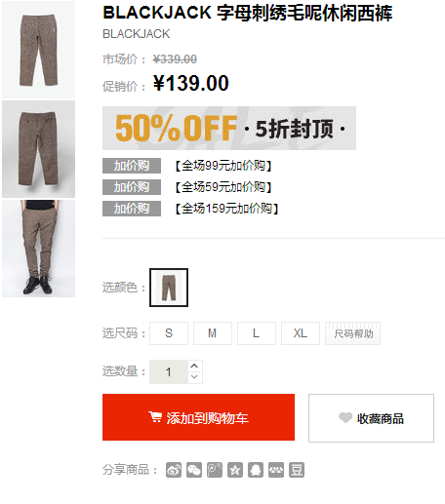This screenshot has width=445, height=504.
Task: Share product via Renren icon
Action: tap(276, 470)
